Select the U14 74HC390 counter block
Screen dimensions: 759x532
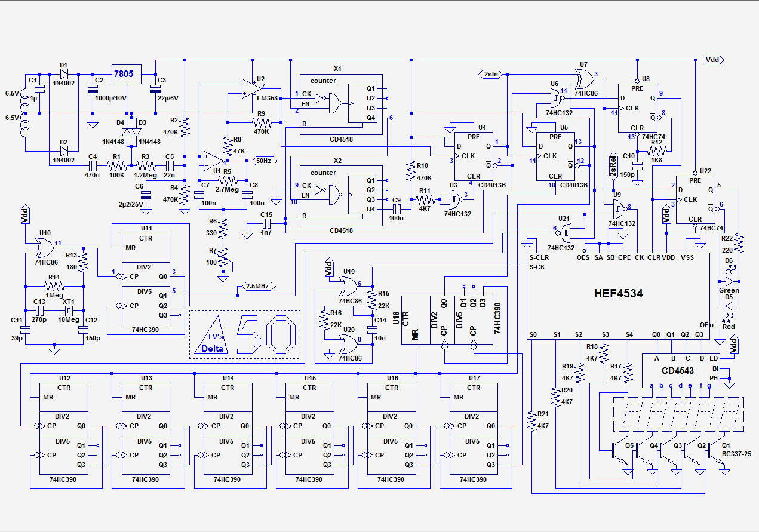coord(227,429)
